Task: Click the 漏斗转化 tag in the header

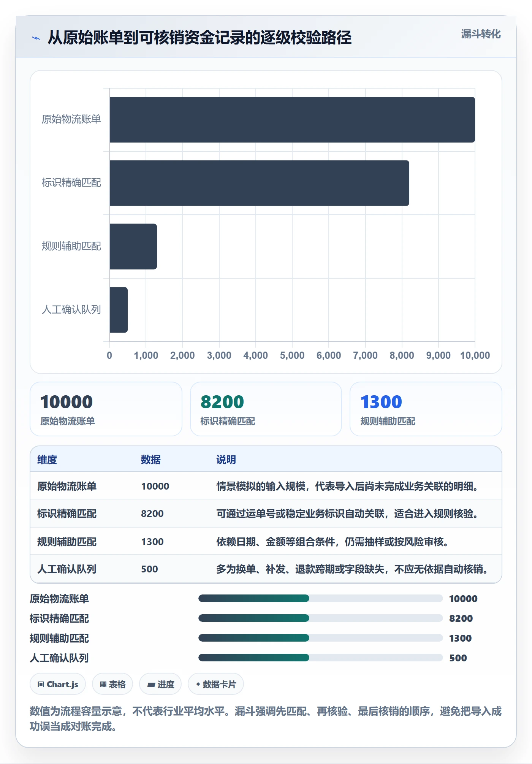Action: [x=481, y=34]
